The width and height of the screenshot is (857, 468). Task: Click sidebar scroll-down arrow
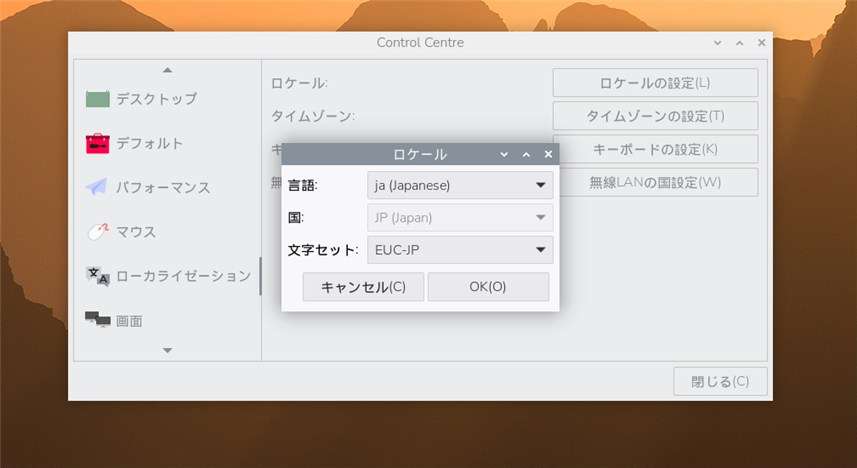[168, 350]
